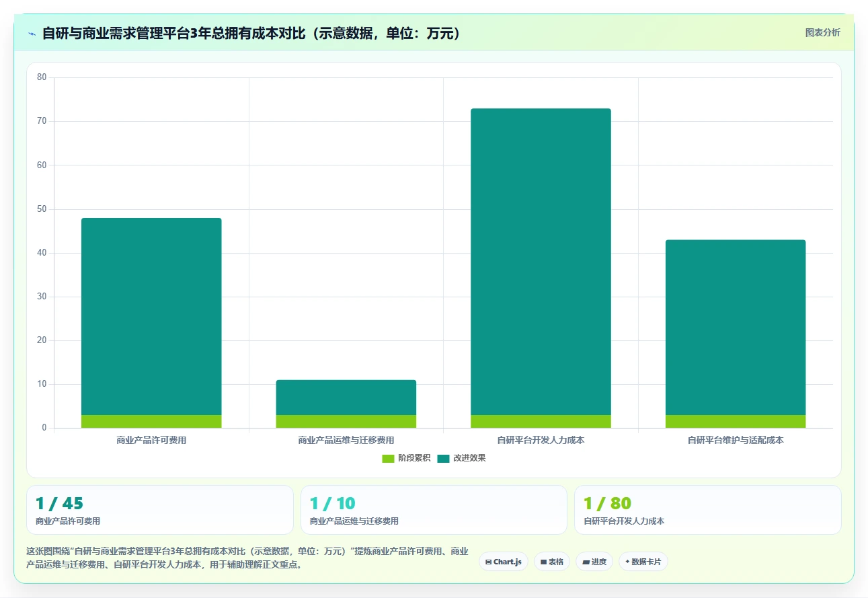The width and height of the screenshot is (868, 598).
Task: Click the teal 改进效果 legend color box
Action: (443, 458)
